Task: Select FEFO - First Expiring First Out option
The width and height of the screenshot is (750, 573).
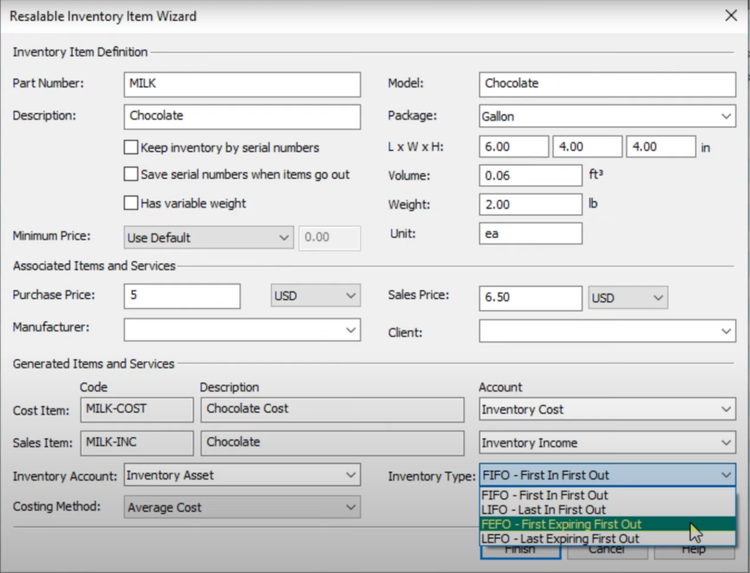Action: coord(561,524)
